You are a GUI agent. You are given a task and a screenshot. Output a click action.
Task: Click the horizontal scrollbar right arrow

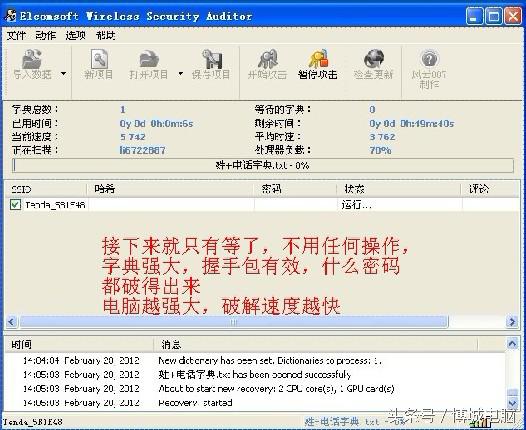(x=512, y=322)
